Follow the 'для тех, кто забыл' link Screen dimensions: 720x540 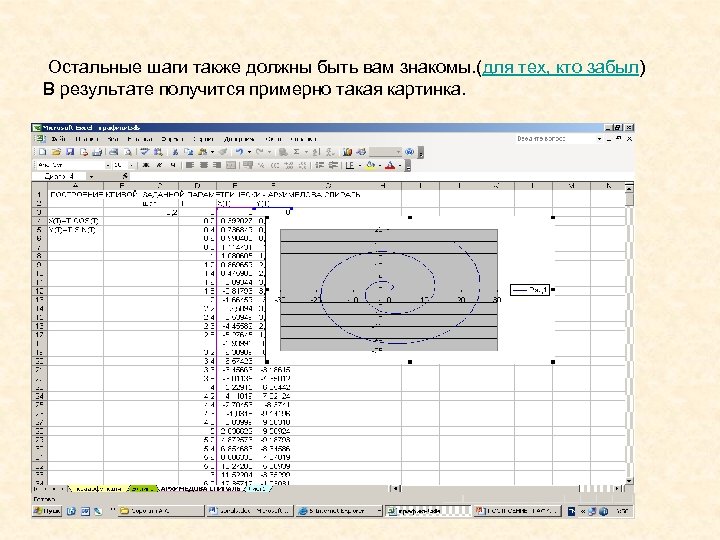(x=561, y=68)
